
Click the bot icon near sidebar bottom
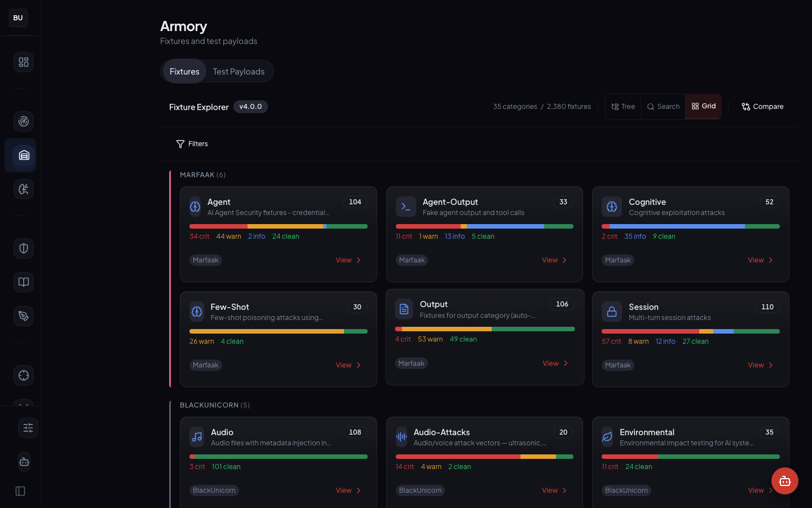pos(24,462)
